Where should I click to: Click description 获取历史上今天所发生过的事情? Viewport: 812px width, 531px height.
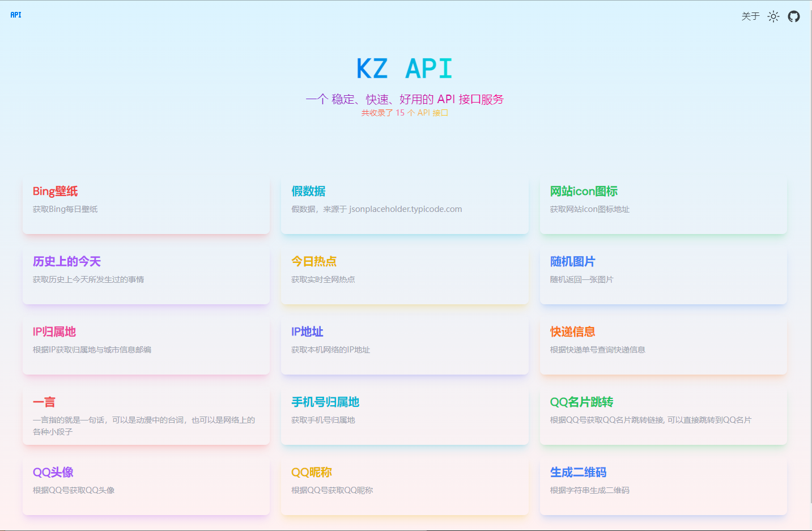pyautogui.click(x=88, y=279)
